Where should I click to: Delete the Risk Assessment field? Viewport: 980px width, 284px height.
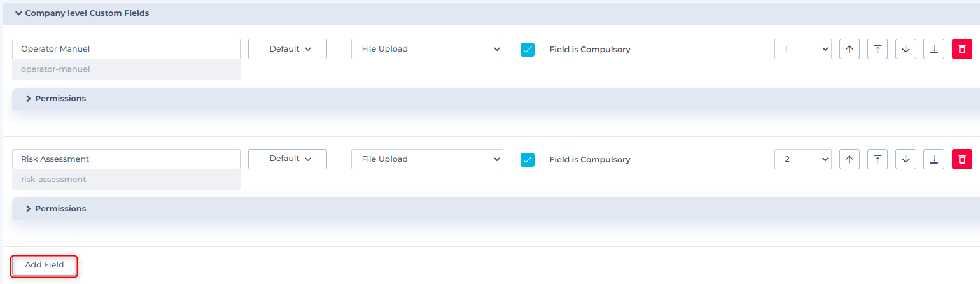click(962, 159)
